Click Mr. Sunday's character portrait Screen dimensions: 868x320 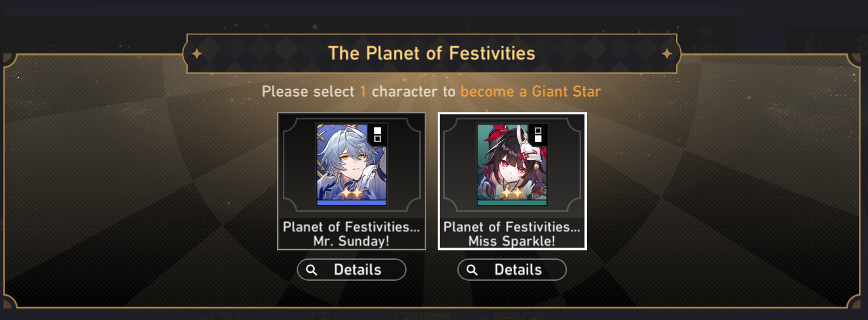click(352, 164)
